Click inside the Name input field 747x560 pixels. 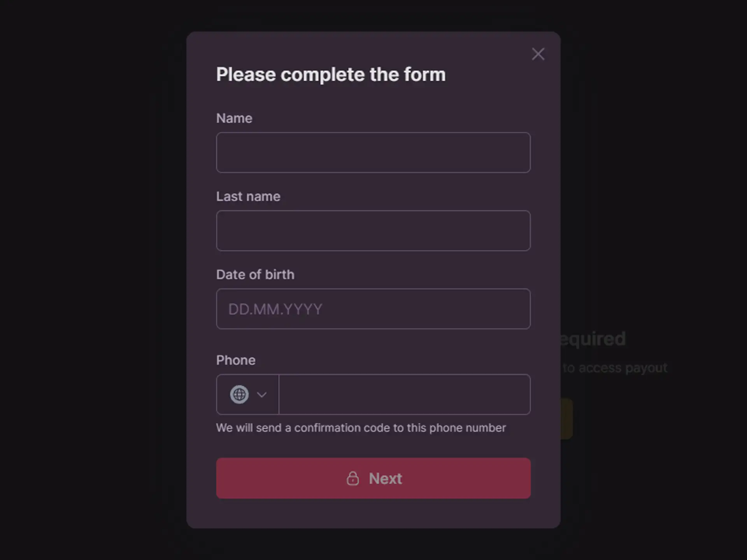pyautogui.click(x=373, y=153)
